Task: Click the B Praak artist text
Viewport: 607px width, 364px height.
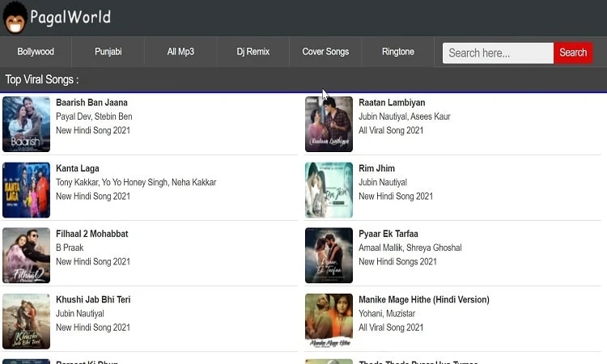Action: click(x=70, y=248)
